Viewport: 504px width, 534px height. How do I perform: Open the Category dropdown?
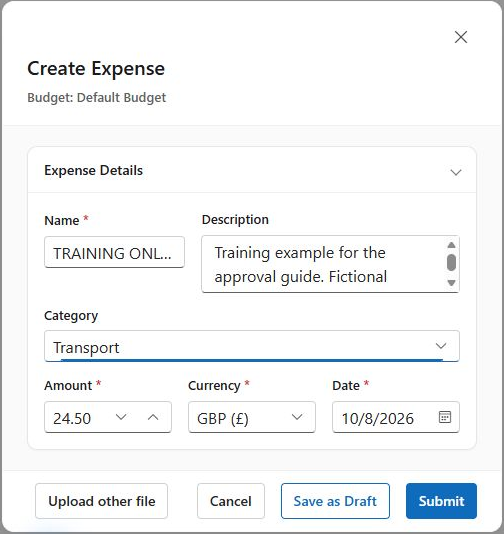(x=252, y=346)
